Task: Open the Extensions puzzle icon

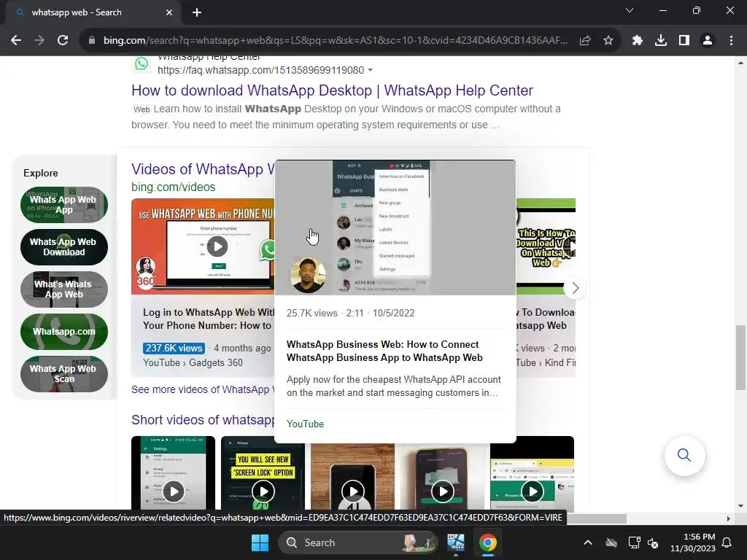Action: click(638, 41)
